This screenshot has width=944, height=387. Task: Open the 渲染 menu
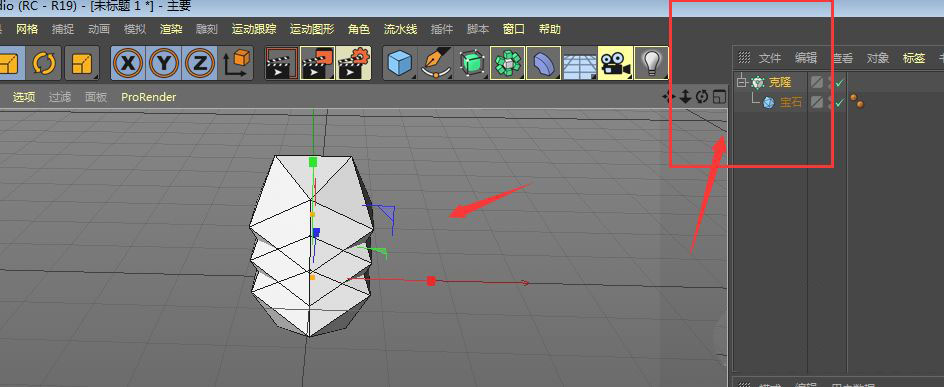[x=171, y=29]
